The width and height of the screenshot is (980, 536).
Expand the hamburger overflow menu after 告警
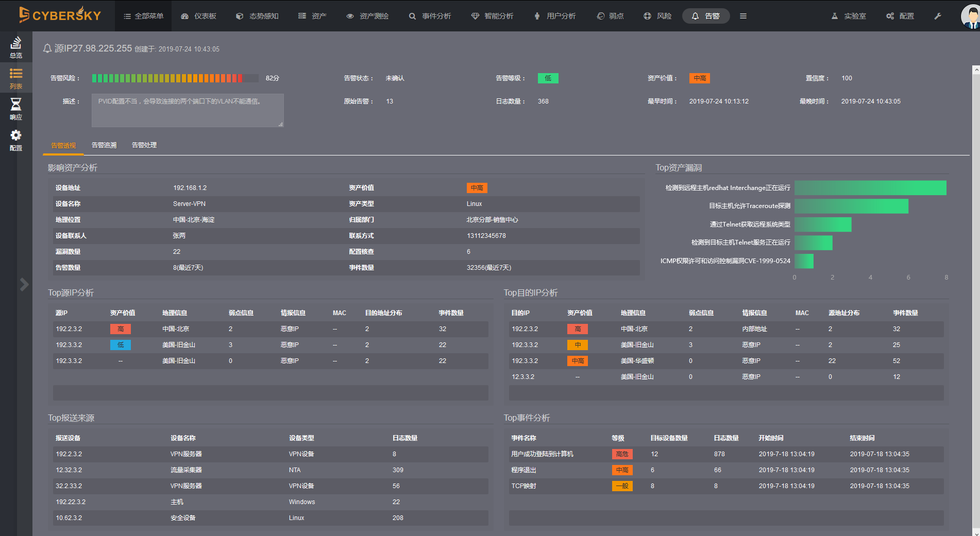pyautogui.click(x=743, y=16)
